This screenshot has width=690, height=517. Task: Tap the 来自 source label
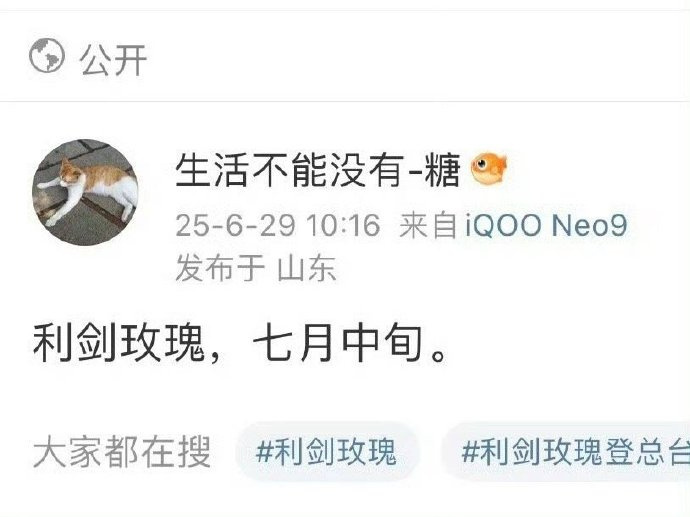[x=428, y=225]
